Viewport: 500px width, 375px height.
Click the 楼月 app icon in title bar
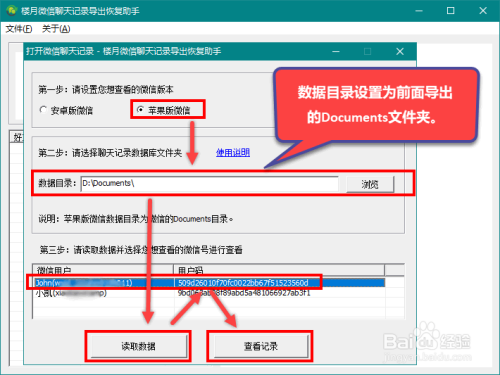(x=12, y=11)
